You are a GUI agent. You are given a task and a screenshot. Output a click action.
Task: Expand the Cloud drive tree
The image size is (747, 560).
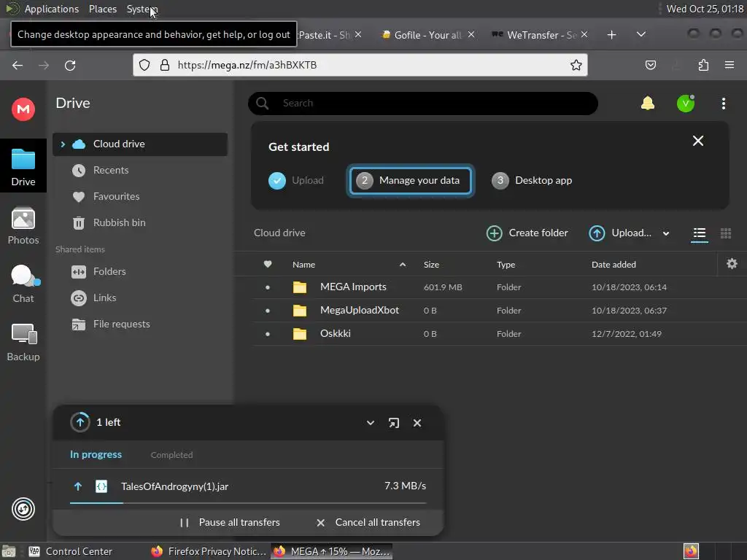[63, 144]
